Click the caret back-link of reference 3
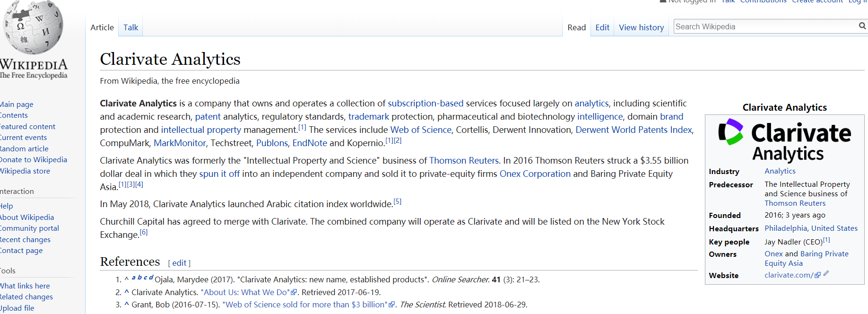 coord(126,304)
